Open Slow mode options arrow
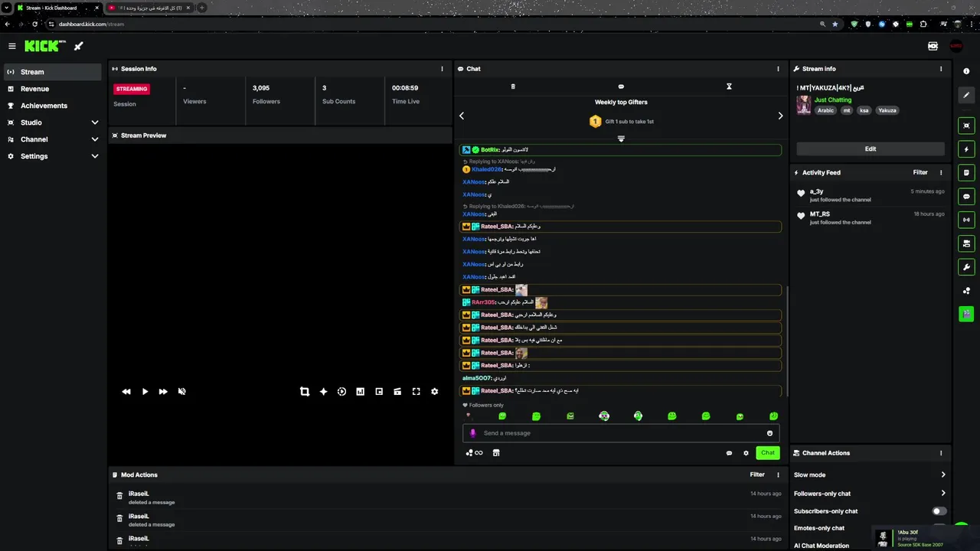The width and height of the screenshot is (980, 551). click(943, 474)
